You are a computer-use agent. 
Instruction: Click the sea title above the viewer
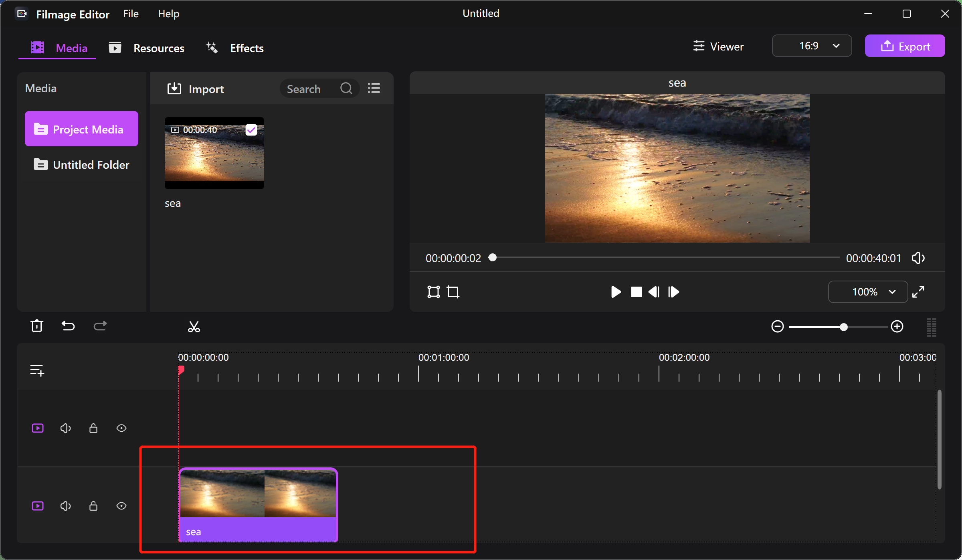pos(677,83)
